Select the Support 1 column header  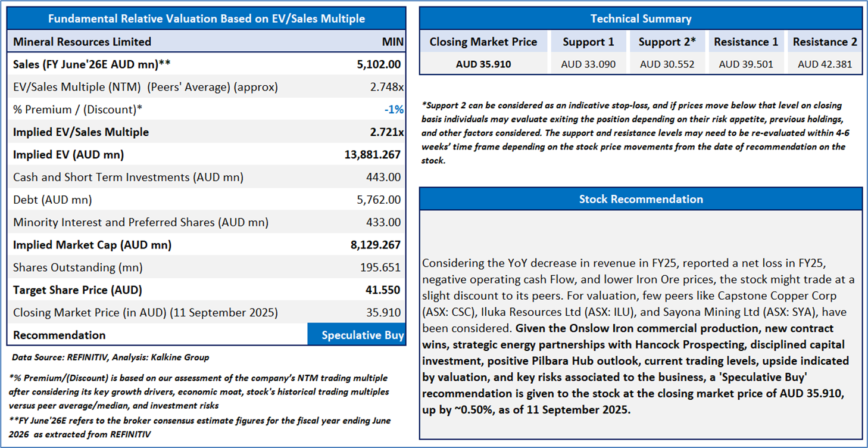[x=588, y=42]
